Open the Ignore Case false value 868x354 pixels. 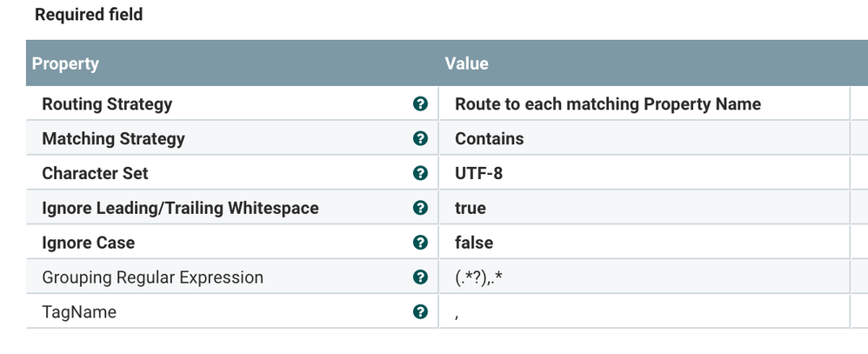coord(474,244)
